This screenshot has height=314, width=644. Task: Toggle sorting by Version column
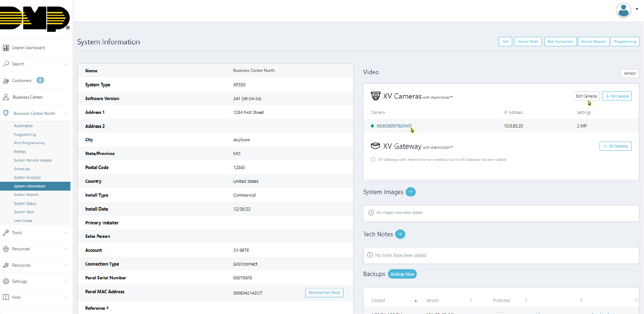[471, 301]
